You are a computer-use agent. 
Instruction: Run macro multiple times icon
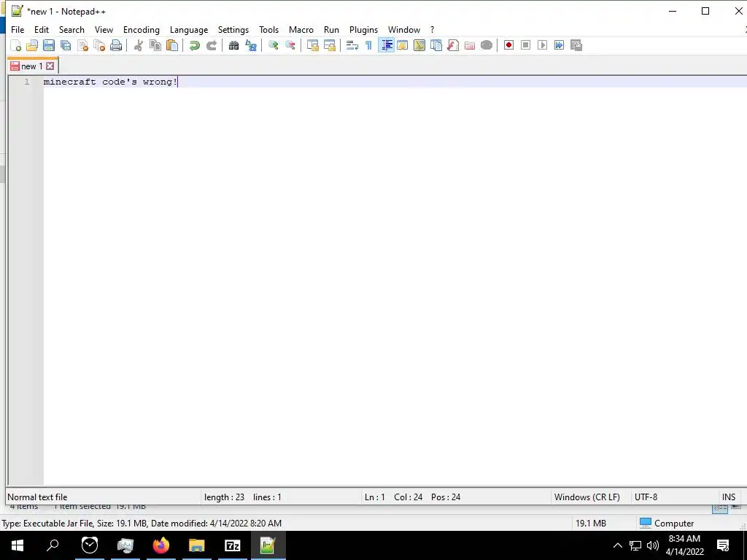pyautogui.click(x=559, y=45)
